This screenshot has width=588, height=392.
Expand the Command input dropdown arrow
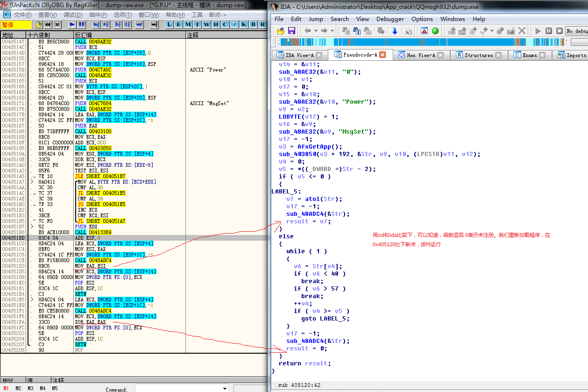(x=224, y=389)
